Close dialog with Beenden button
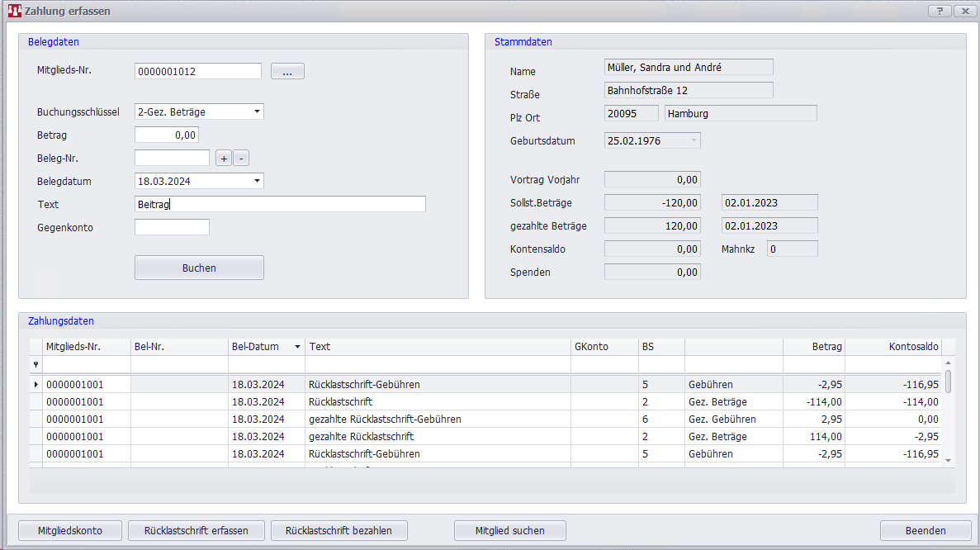Viewport: 980px width, 550px height. click(x=925, y=530)
